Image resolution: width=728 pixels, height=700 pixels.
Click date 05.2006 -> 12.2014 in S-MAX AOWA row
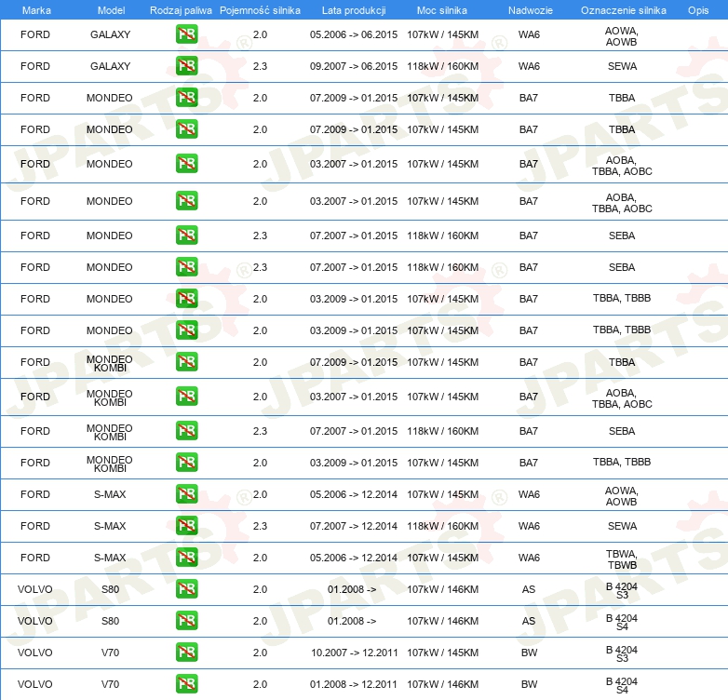click(354, 494)
